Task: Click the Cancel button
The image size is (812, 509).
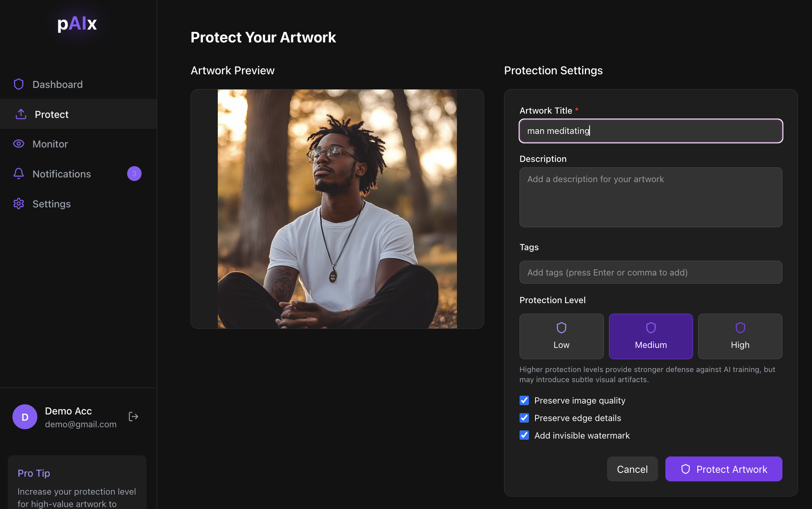Action: (632, 469)
